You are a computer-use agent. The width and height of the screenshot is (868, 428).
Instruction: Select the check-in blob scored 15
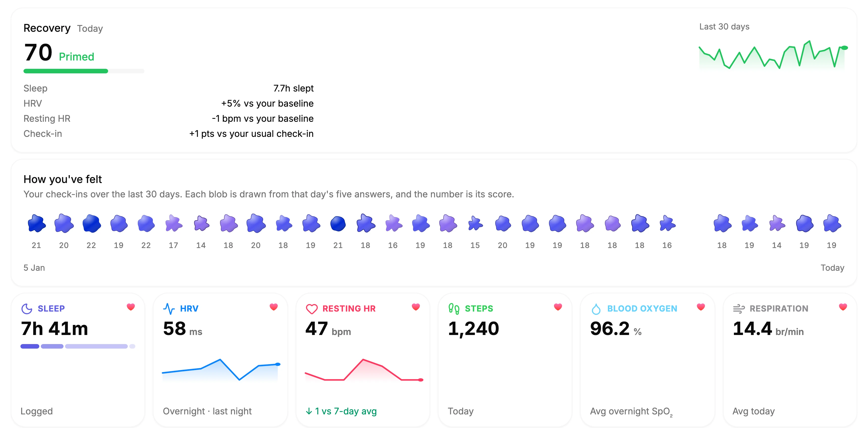pos(475,223)
